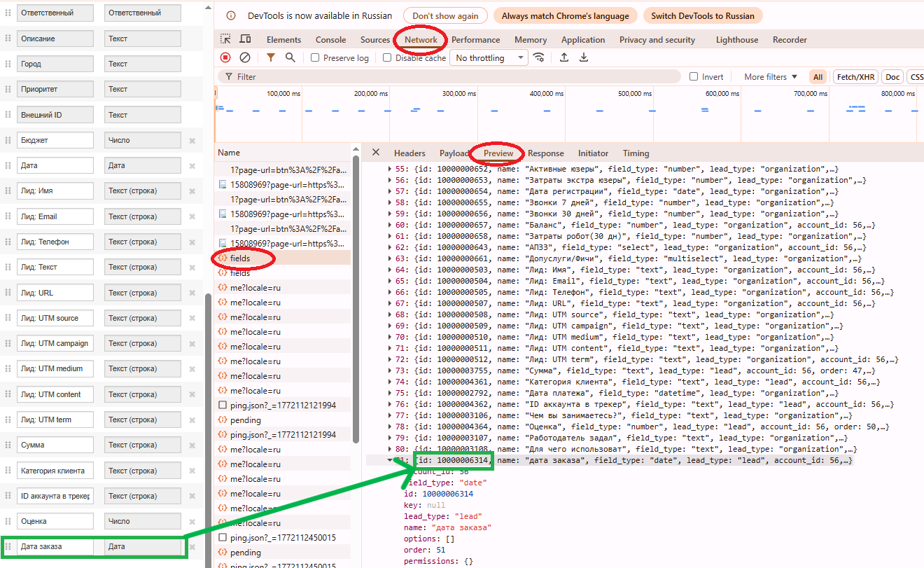This screenshot has width=924, height=568.
Task: Click the Don't show again button
Action: 445,16
